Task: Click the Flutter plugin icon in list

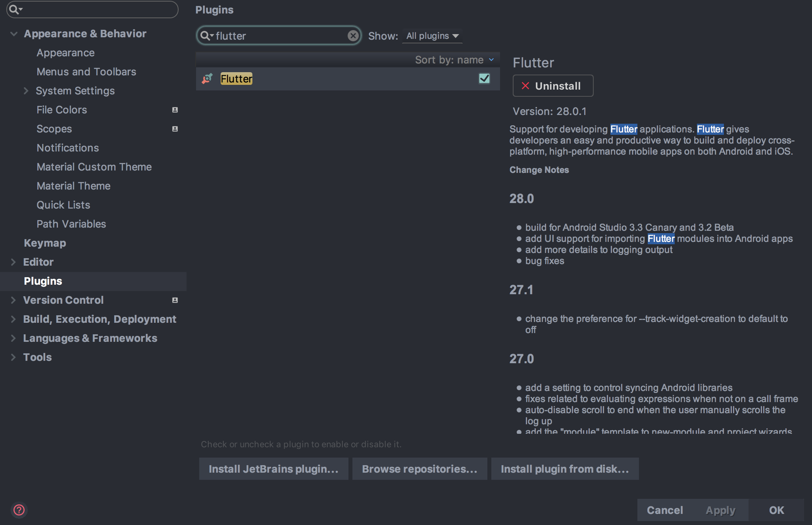Action: pos(208,79)
